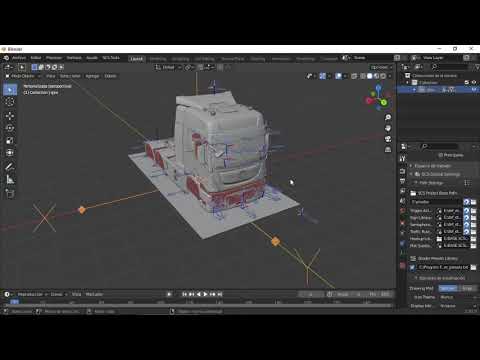Open the Global transform orientation dropdown

pos(169,67)
